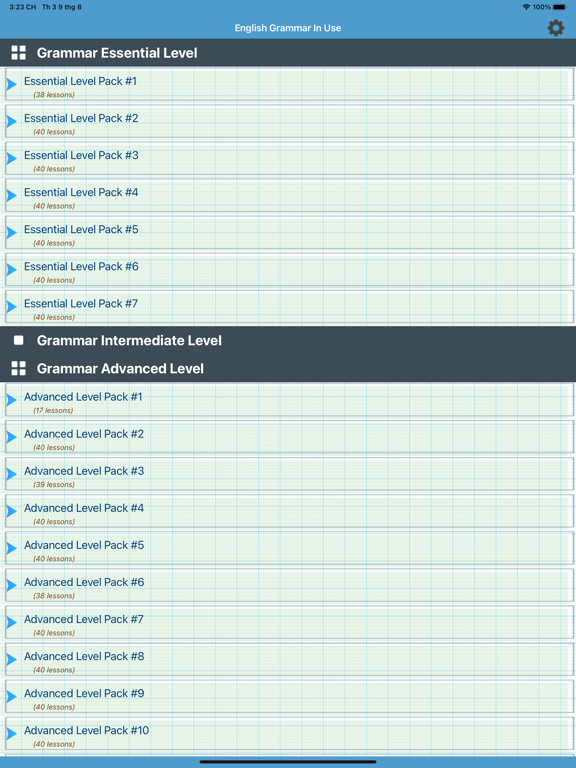Click '(39 lessons)' under Advanced Level Pack #3
The width and height of the screenshot is (576, 768).
(54, 484)
